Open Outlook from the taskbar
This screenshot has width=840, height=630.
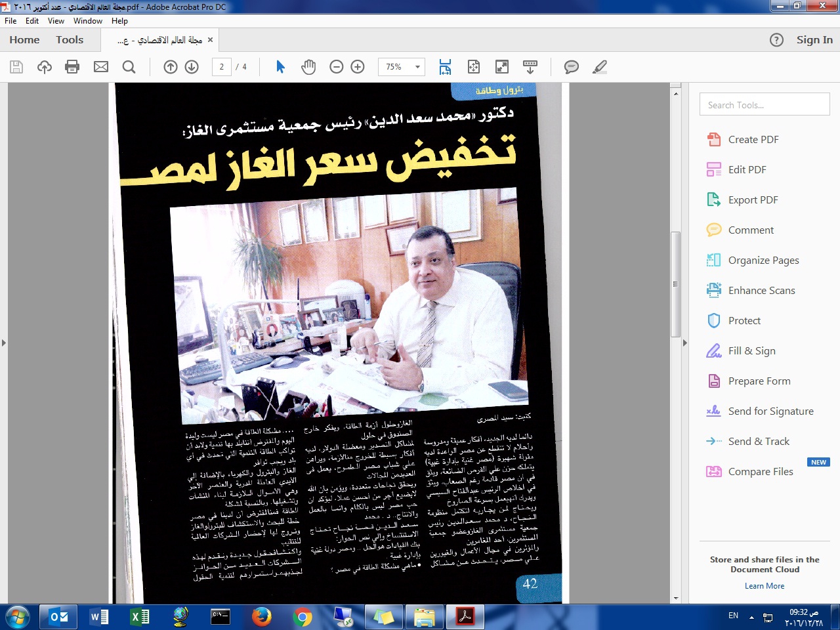pyautogui.click(x=59, y=617)
